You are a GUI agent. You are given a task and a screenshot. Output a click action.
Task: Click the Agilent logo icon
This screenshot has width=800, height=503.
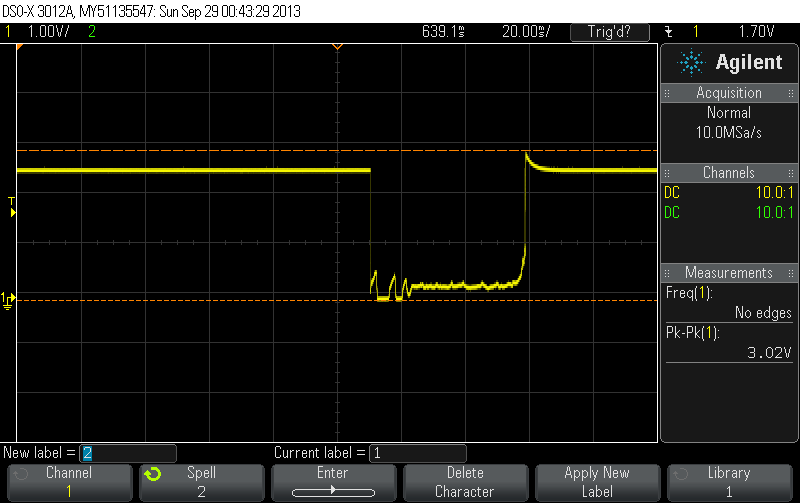(691, 63)
